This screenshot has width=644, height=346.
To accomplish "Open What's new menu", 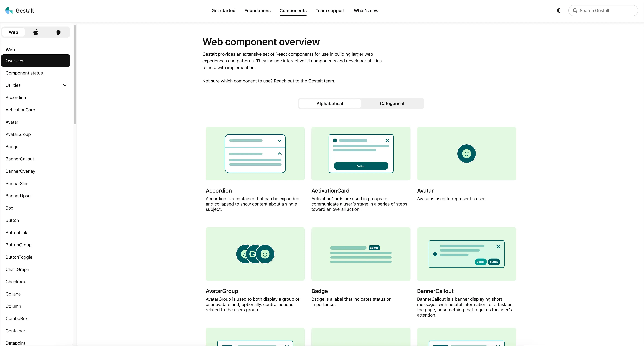I will tap(366, 10).
